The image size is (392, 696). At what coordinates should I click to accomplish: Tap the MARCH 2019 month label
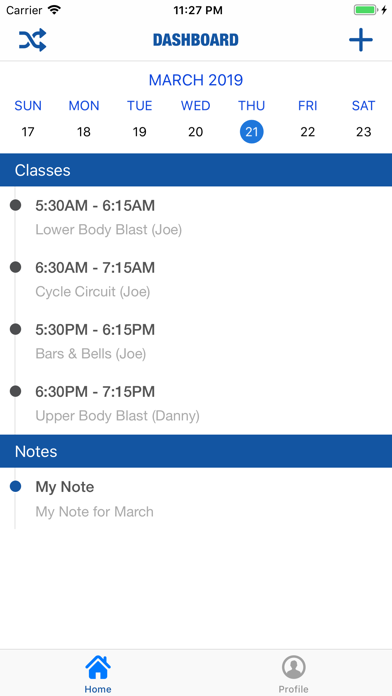tap(196, 80)
